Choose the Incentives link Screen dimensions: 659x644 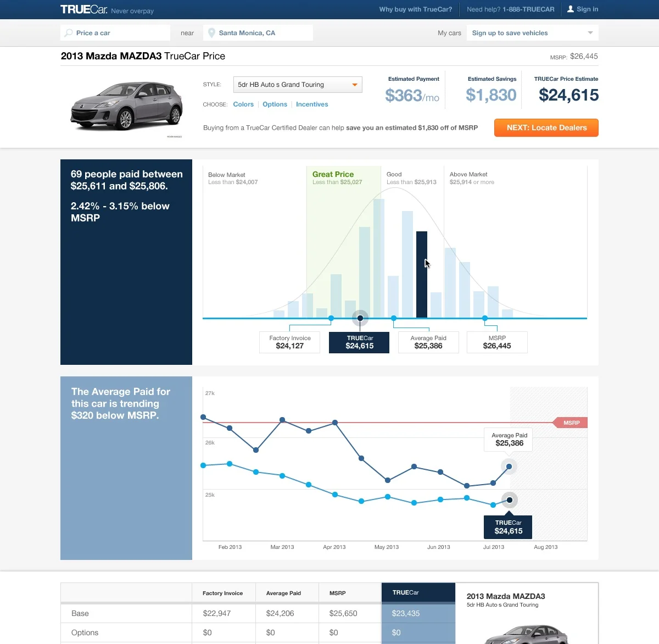312,104
